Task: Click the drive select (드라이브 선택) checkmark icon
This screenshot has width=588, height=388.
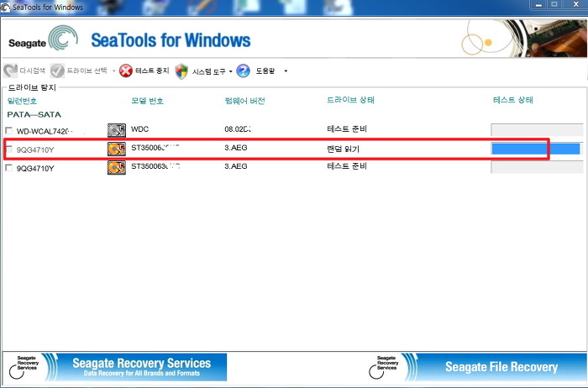Action: point(57,71)
